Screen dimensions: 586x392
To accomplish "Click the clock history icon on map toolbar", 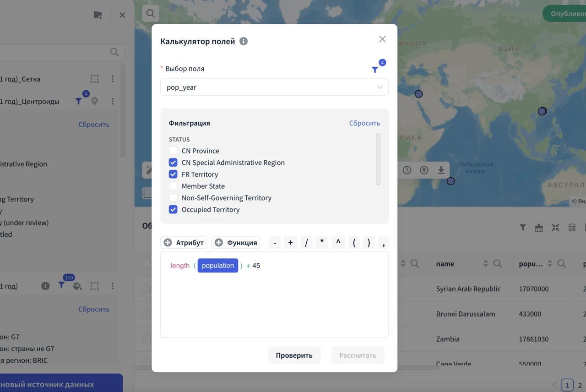I will 407,170.
